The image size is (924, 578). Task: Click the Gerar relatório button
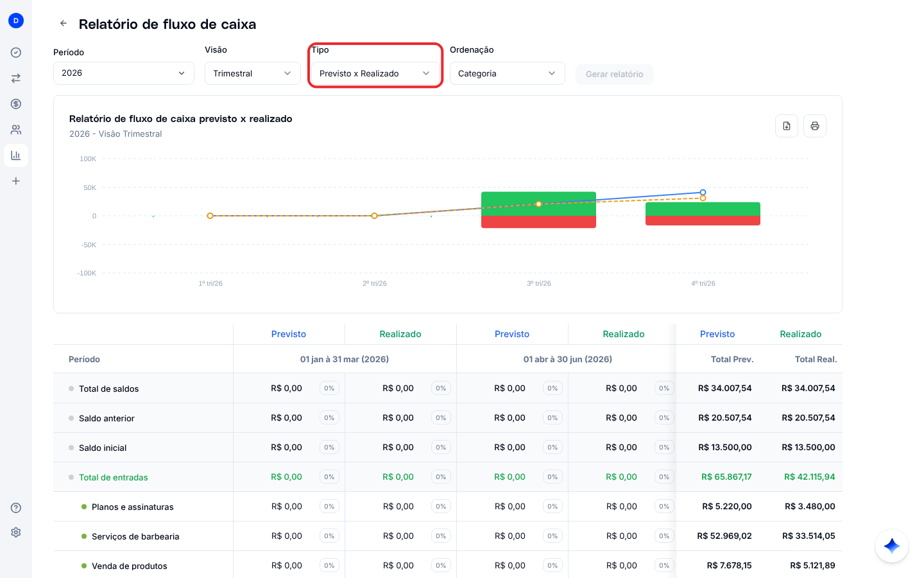click(x=615, y=74)
